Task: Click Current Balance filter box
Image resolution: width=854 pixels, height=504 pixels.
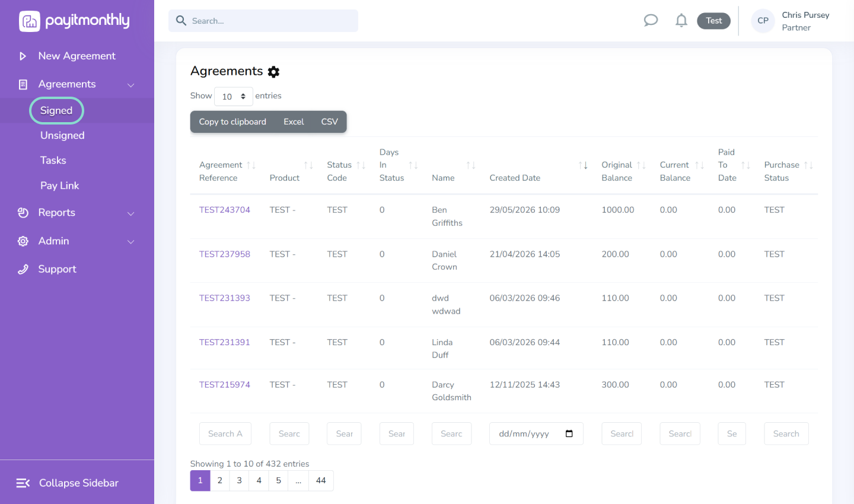Action: click(680, 434)
